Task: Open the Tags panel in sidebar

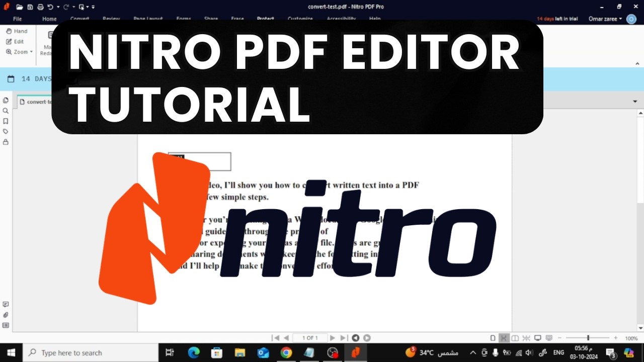Action: pos(6,132)
